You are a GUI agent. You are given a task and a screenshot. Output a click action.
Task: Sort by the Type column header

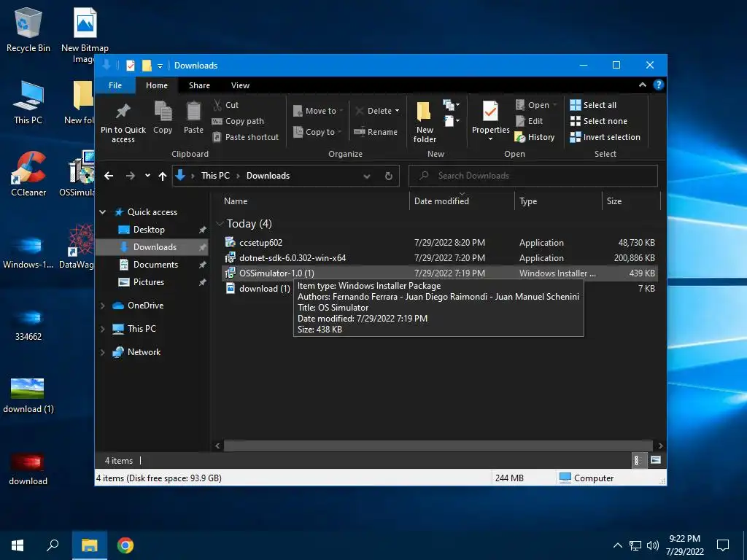click(558, 201)
